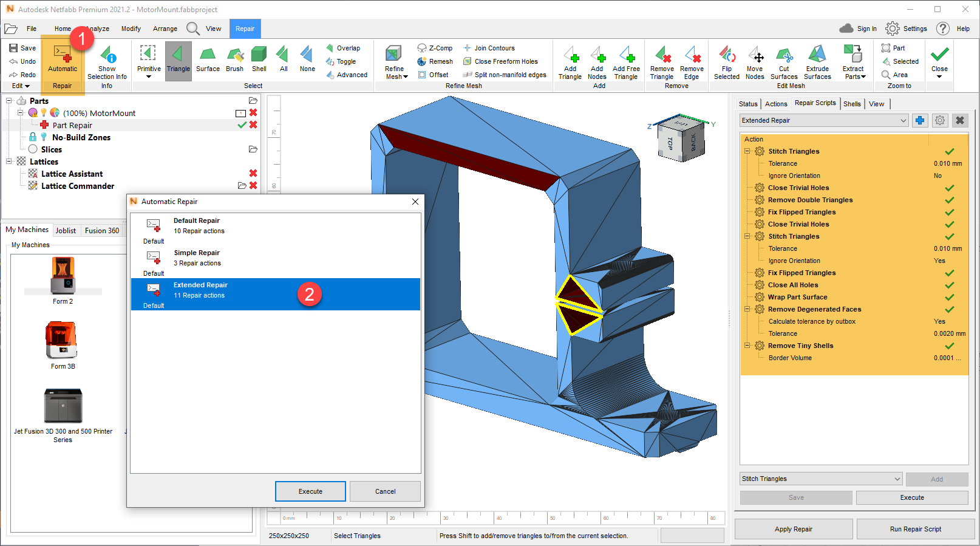
Task: Click the green Close checkmark icon
Action: tap(939, 55)
